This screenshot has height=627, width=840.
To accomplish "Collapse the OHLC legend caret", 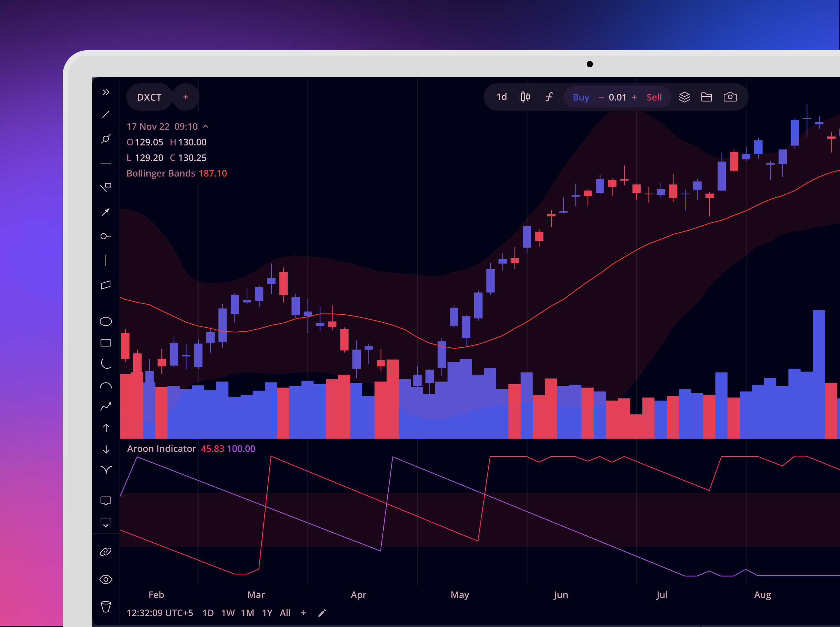I will click(206, 126).
